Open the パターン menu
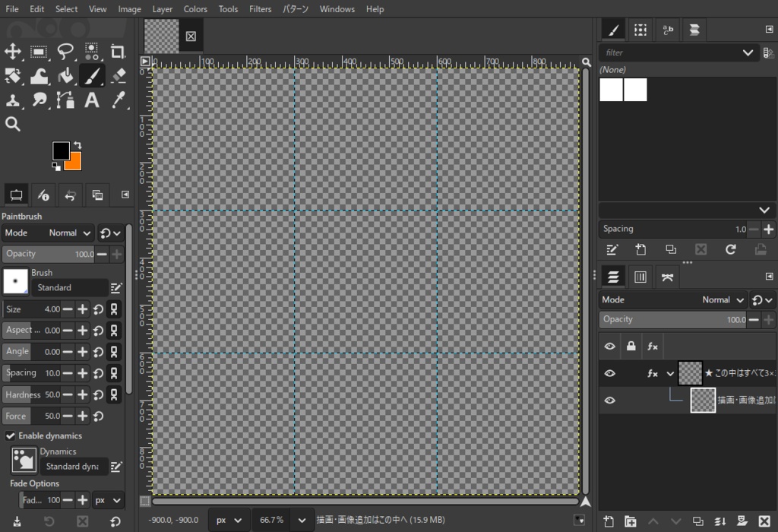 pos(296,9)
